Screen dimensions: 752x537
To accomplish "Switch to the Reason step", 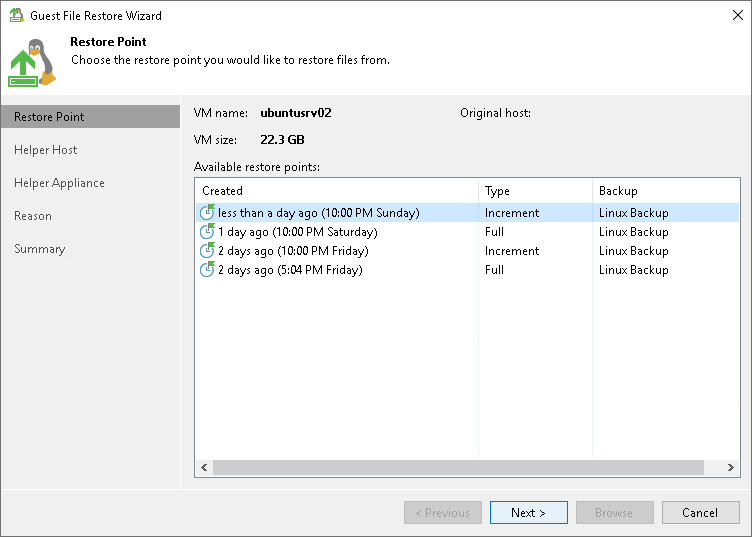I will tap(33, 216).
